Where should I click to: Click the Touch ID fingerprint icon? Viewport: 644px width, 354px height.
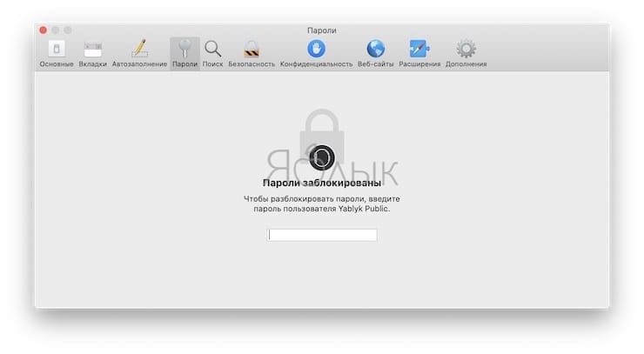click(322, 157)
